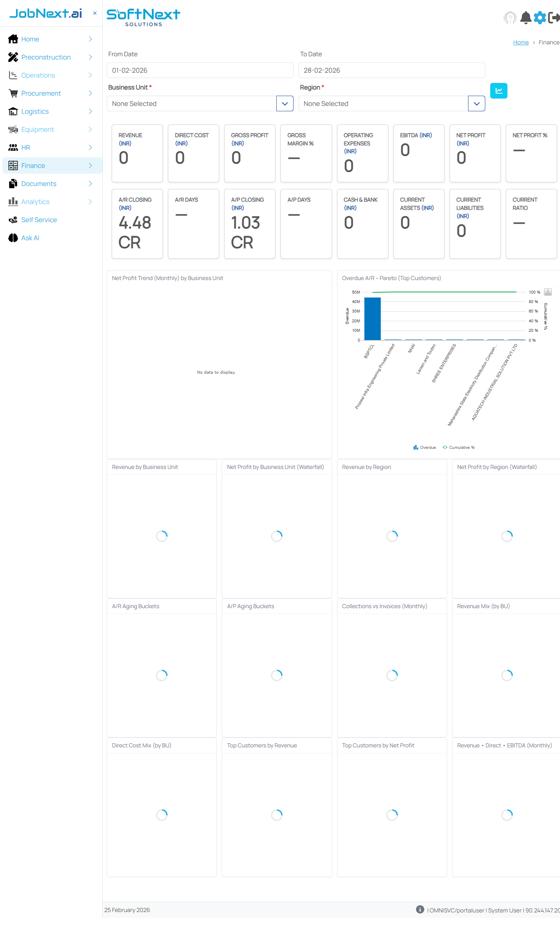
Task: Select the Finance menu item
Action: coord(52,165)
